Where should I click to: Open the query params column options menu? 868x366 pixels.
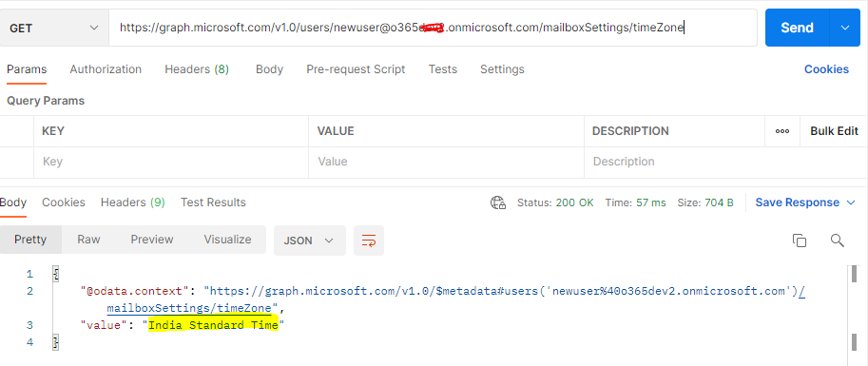pyautogui.click(x=782, y=131)
